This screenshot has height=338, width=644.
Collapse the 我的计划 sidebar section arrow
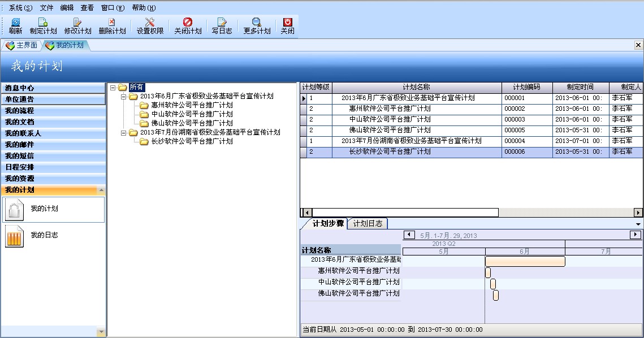click(101, 190)
